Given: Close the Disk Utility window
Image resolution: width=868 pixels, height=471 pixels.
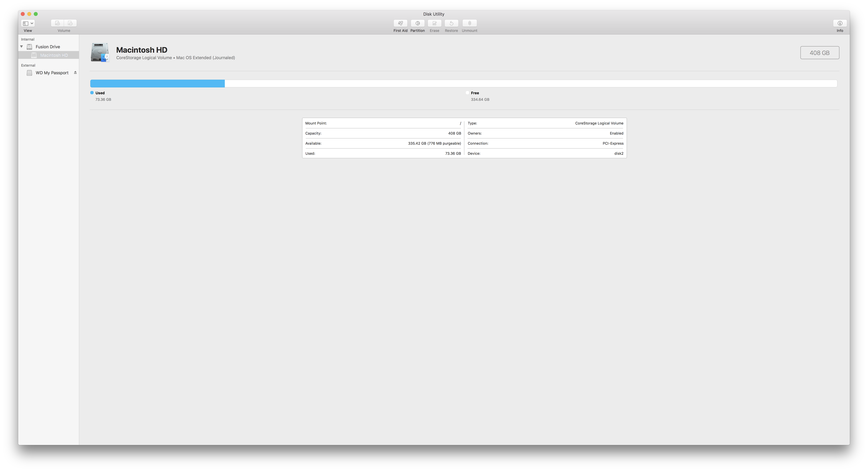Looking at the screenshot, I should (x=23, y=14).
